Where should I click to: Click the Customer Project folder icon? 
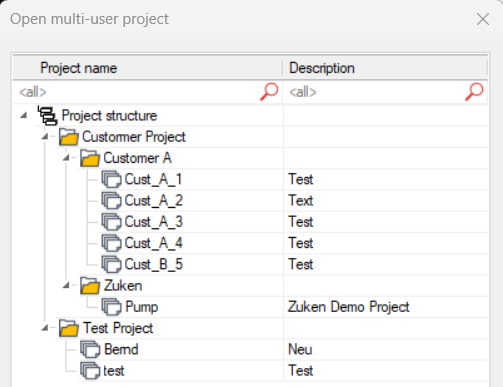(x=69, y=137)
